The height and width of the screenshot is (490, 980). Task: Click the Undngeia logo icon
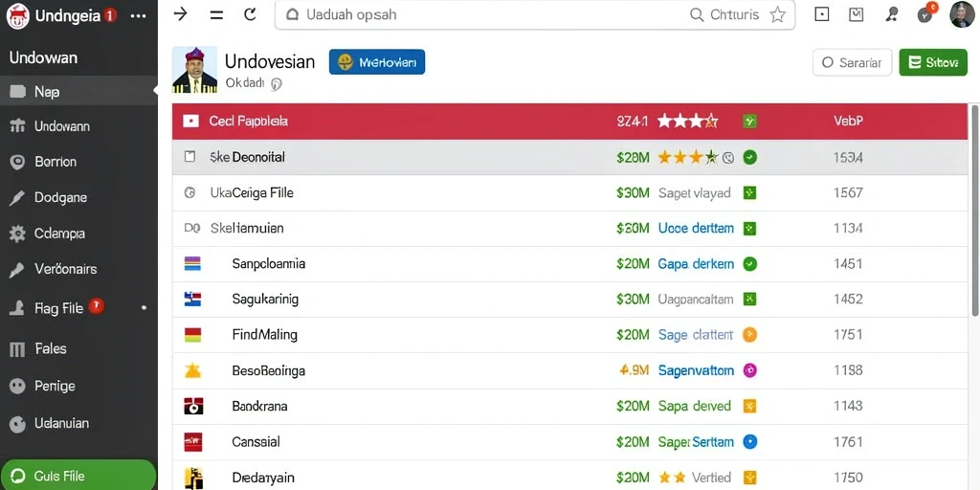coord(17,15)
